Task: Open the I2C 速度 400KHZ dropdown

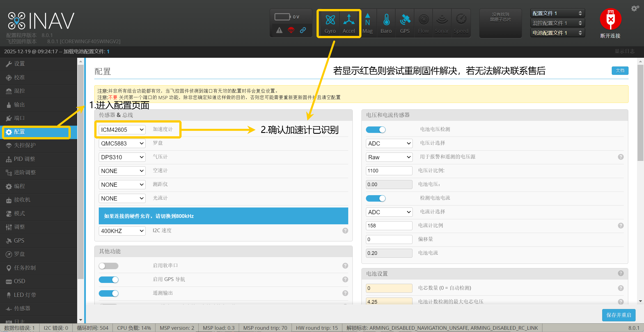Action: tap(122, 231)
